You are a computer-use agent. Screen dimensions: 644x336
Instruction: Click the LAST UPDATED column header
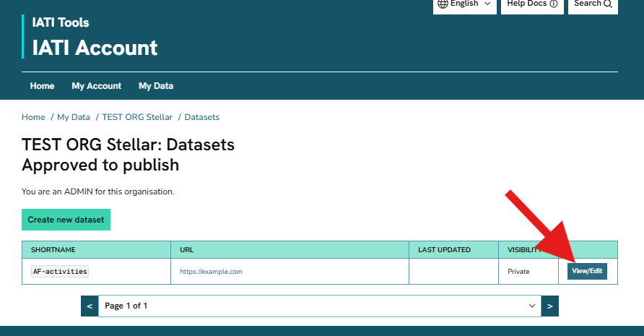coord(444,250)
